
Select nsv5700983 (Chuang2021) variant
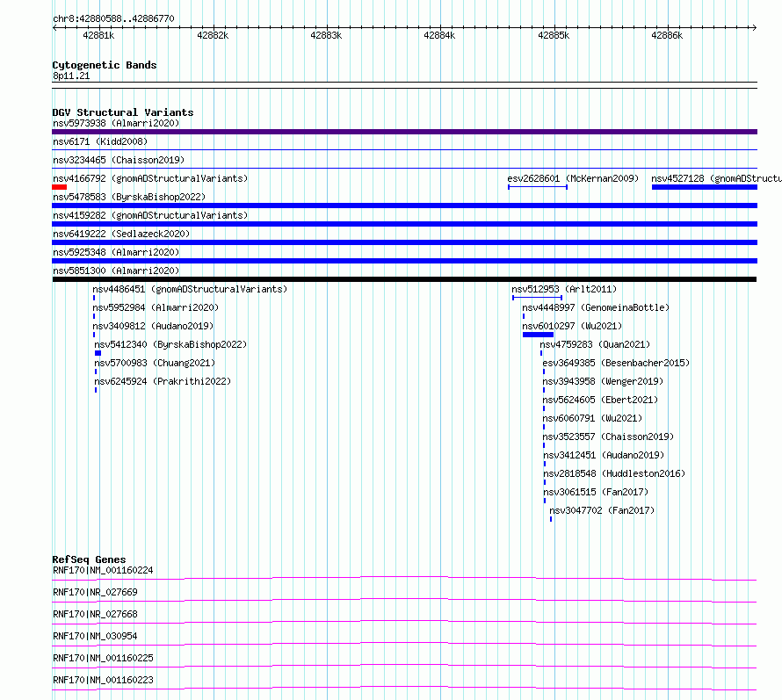point(155,363)
